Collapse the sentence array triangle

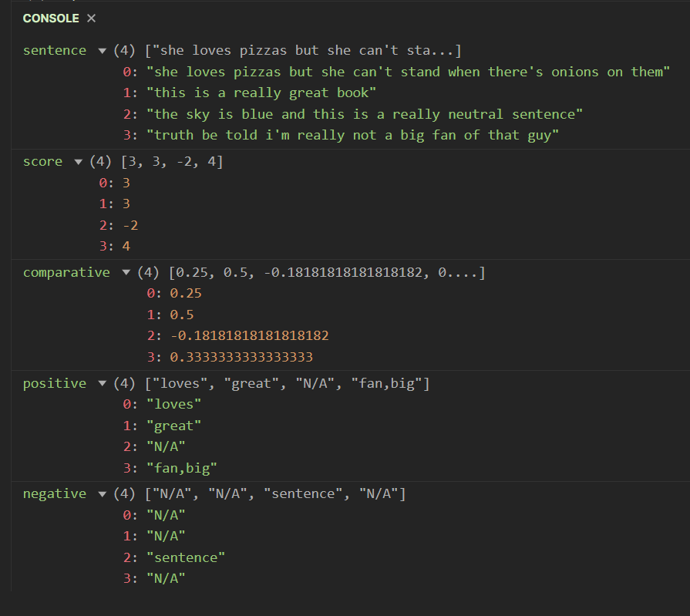(x=102, y=51)
